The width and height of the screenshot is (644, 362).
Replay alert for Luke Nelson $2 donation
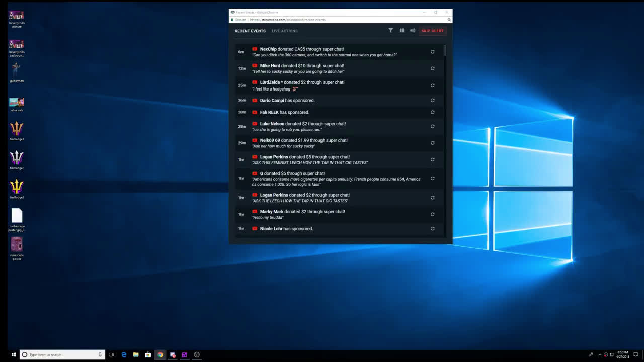coord(432,126)
